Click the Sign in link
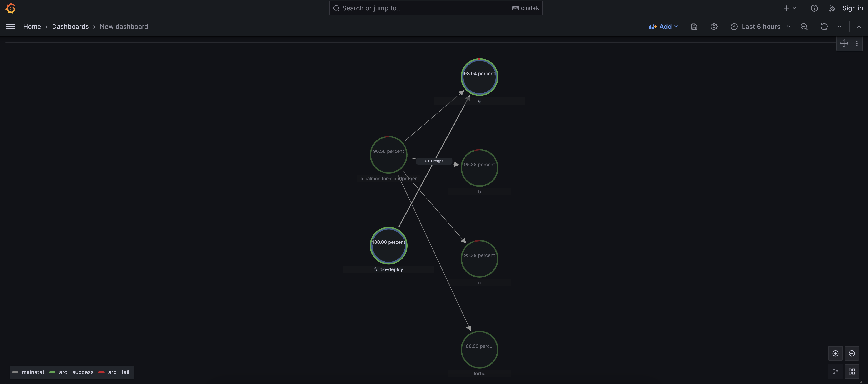This screenshot has width=868, height=384. pyautogui.click(x=852, y=8)
